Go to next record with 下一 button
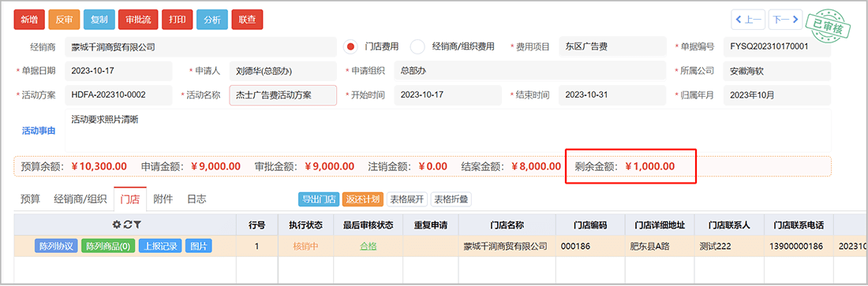The height and width of the screenshot is (286, 868). coord(785,20)
